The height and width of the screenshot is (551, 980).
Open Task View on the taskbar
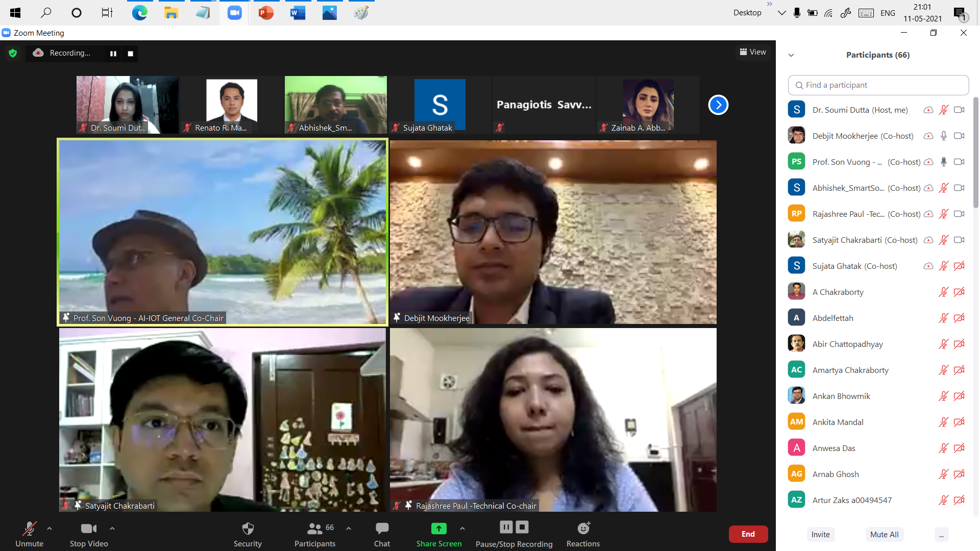point(107,13)
